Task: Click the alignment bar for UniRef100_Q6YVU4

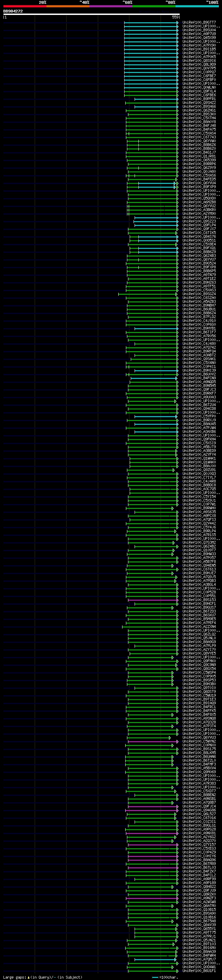Action: [x=152, y=183]
